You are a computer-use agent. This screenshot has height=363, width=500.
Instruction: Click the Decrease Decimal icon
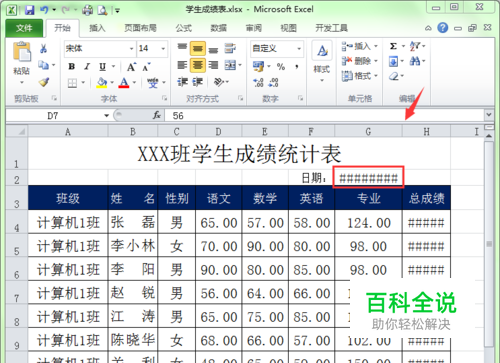(273, 82)
